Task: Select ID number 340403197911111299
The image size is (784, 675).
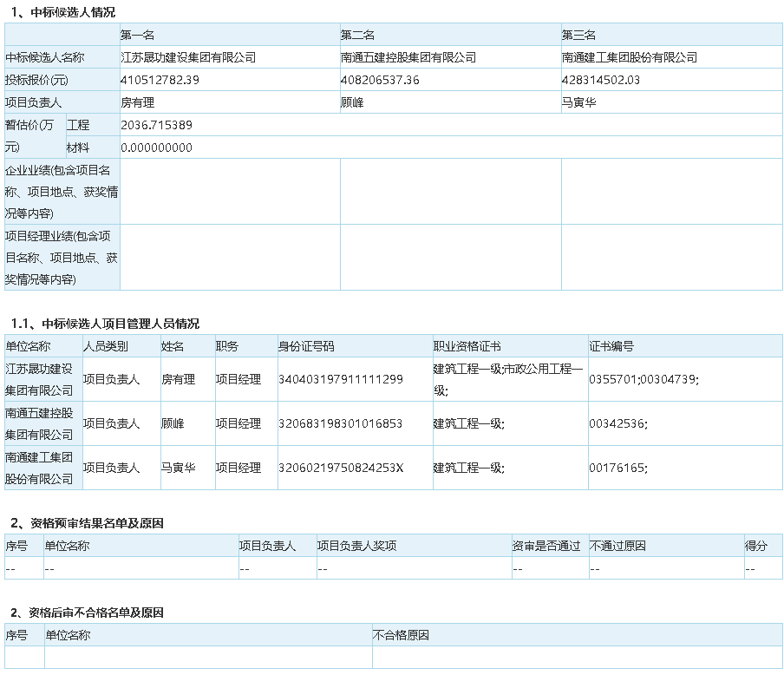Action: click(341, 379)
